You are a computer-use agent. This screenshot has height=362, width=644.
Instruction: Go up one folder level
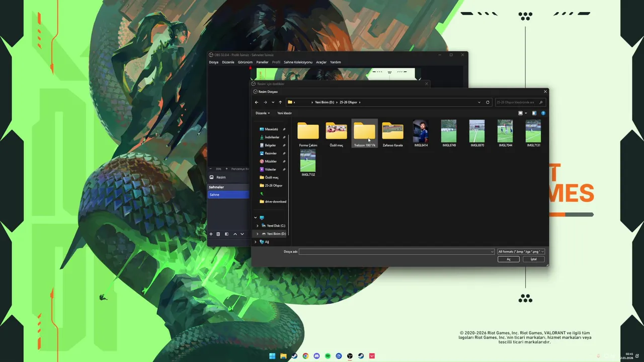click(x=280, y=102)
